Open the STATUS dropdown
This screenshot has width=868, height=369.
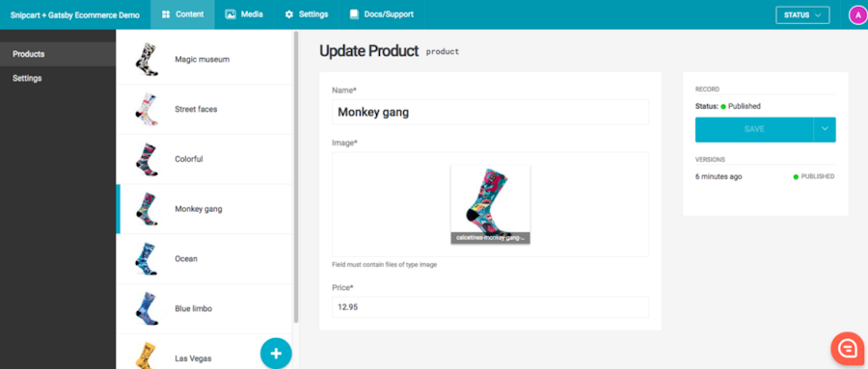(802, 15)
